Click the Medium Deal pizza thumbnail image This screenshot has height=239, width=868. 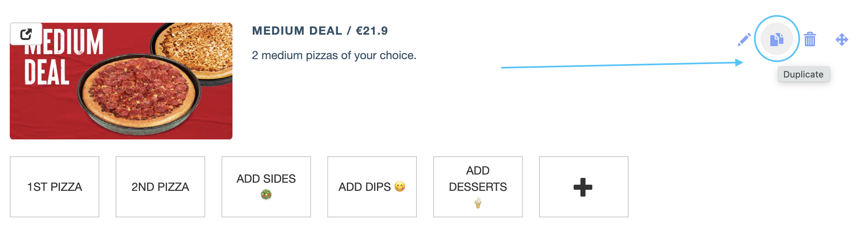click(x=121, y=81)
